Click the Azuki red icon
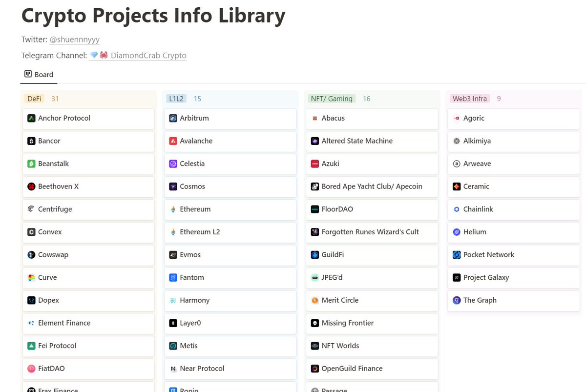This screenshot has height=392, width=586. tap(315, 164)
